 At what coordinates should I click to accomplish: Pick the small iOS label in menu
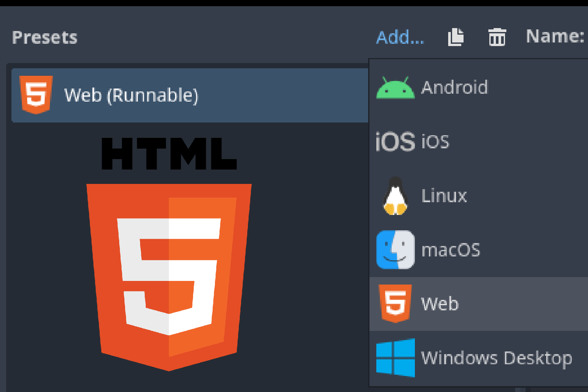(435, 142)
